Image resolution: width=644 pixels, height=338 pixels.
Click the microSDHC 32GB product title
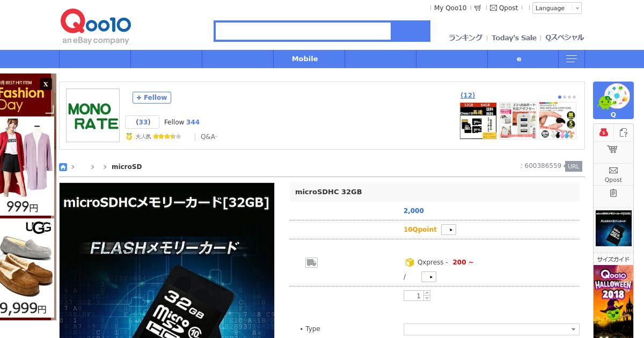(x=328, y=192)
